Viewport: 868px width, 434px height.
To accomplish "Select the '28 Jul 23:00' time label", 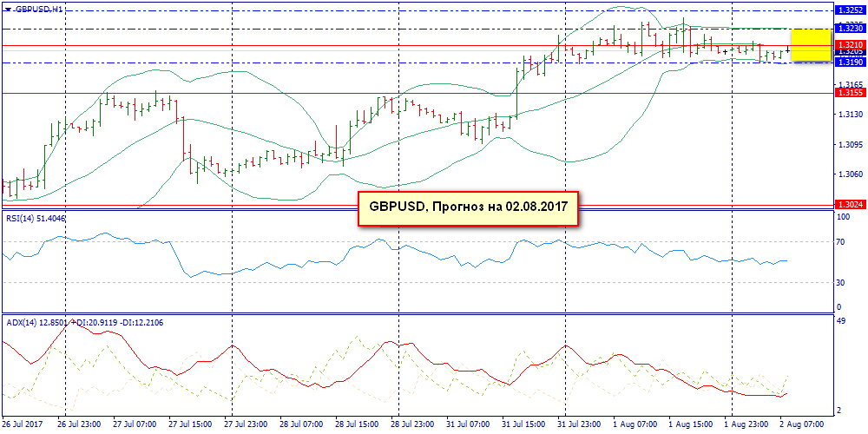I will tap(411, 424).
